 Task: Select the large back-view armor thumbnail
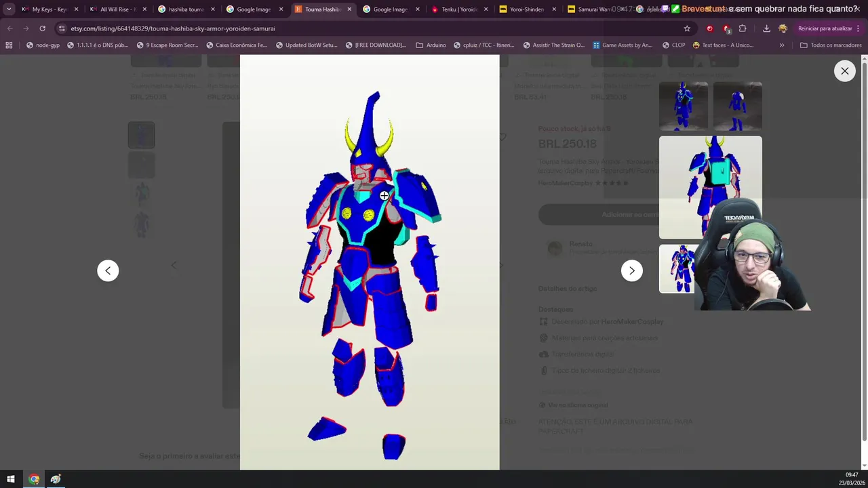711,187
